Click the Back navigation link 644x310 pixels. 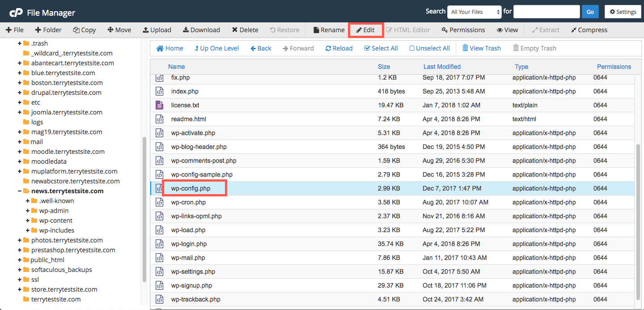(261, 48)
